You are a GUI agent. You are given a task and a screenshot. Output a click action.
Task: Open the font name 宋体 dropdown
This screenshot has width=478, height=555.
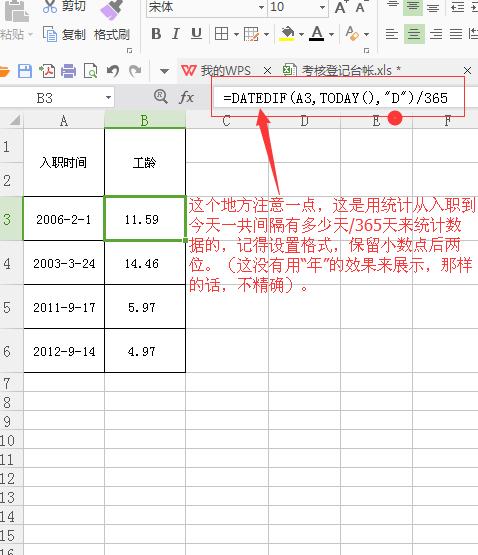pos(261,7)
